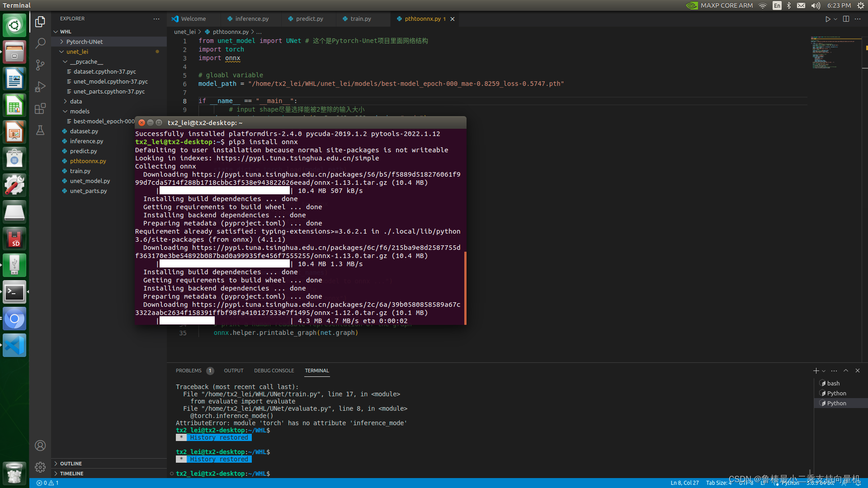Click the Manage gear icon
Screen dimensions: 868x488
(x=40, y=467)
